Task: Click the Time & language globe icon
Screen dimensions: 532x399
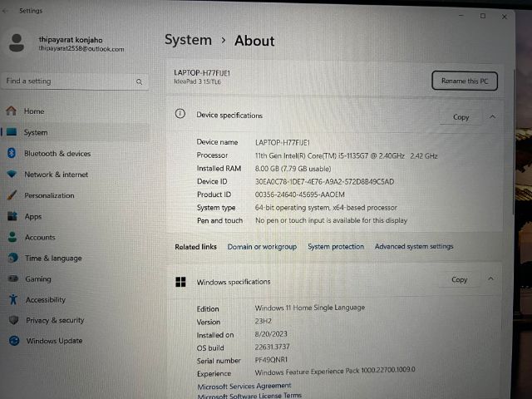Action: point(13,258)
